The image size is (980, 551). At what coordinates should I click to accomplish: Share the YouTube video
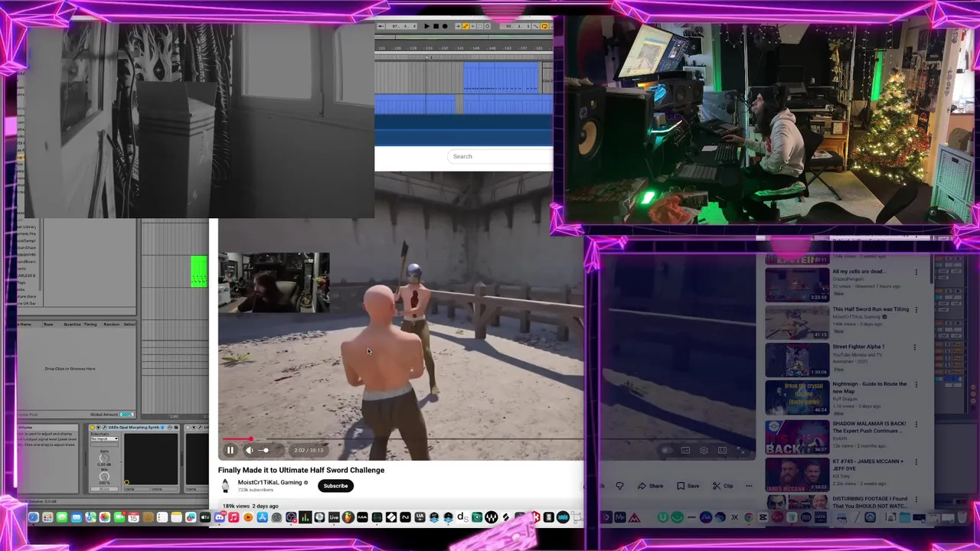[651, 486]
